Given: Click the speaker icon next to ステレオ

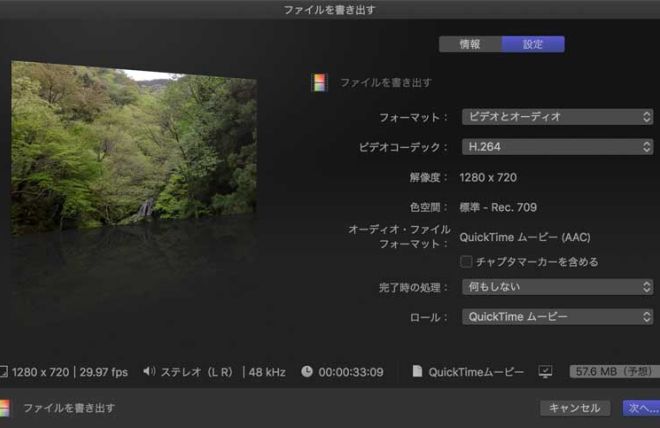Looking at the screenshot, I should click(x=149, y=372).
